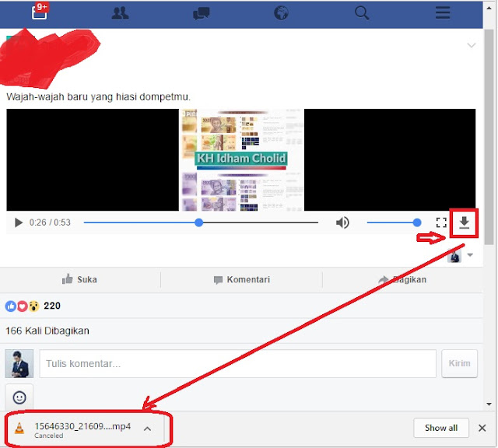The height and width of the screenshot is (448, 498).
Task: Click the Komentari button
Action: [242, 280]
